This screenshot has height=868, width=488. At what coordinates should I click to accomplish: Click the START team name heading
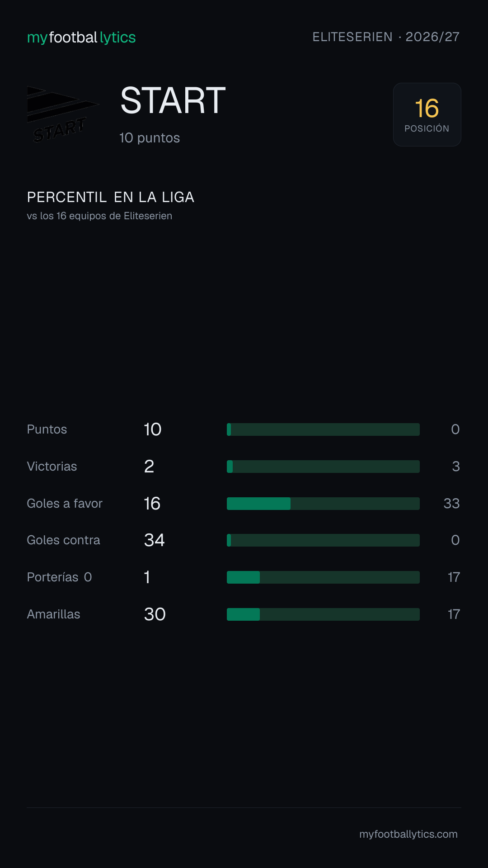click(173, 100)
